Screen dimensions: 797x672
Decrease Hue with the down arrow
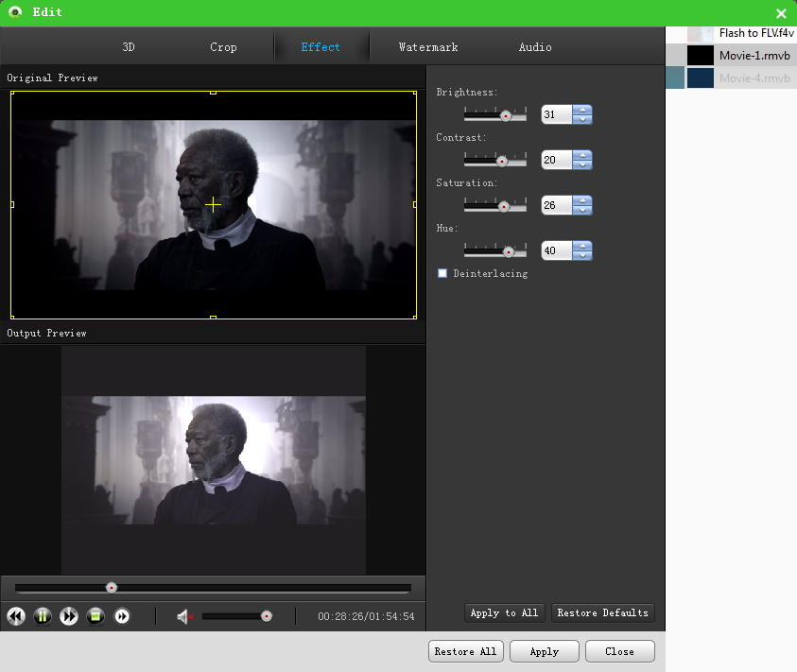(x=582, y=255)
